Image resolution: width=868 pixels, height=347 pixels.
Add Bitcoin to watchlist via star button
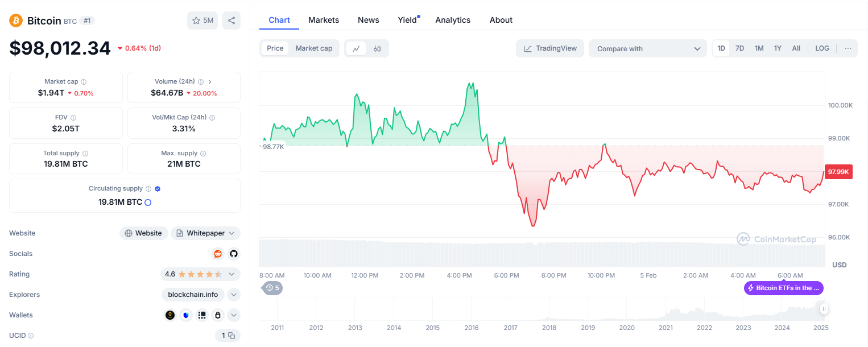202,20
